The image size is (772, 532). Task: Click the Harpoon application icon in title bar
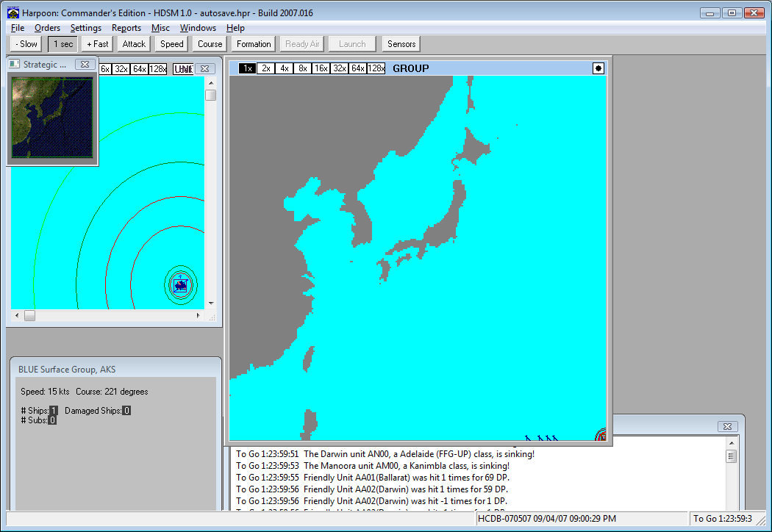point(12,12)
